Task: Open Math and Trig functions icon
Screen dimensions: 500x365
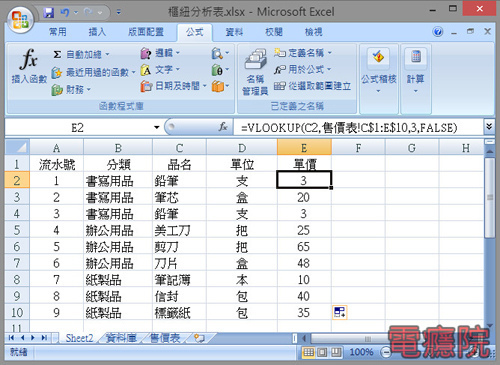Action: 217,70
